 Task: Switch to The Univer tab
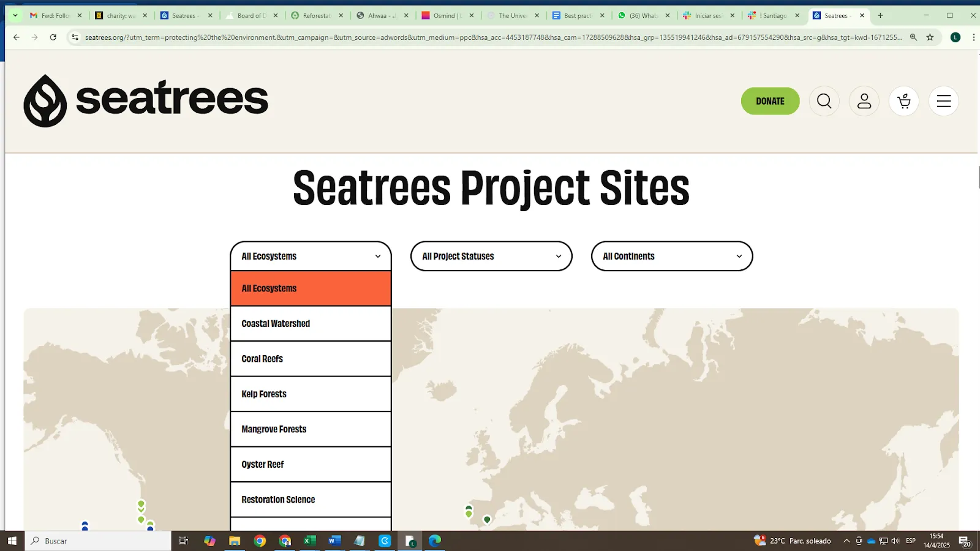513,15
